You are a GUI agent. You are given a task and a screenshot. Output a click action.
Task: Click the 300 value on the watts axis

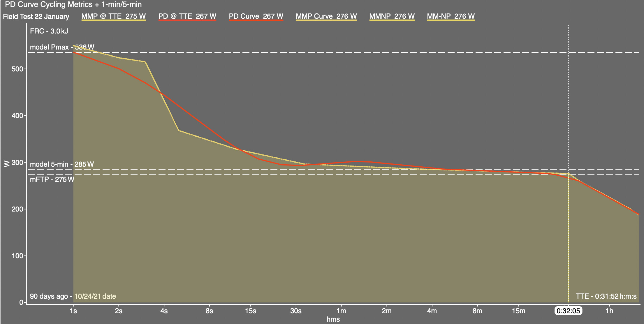pos(17,163)
